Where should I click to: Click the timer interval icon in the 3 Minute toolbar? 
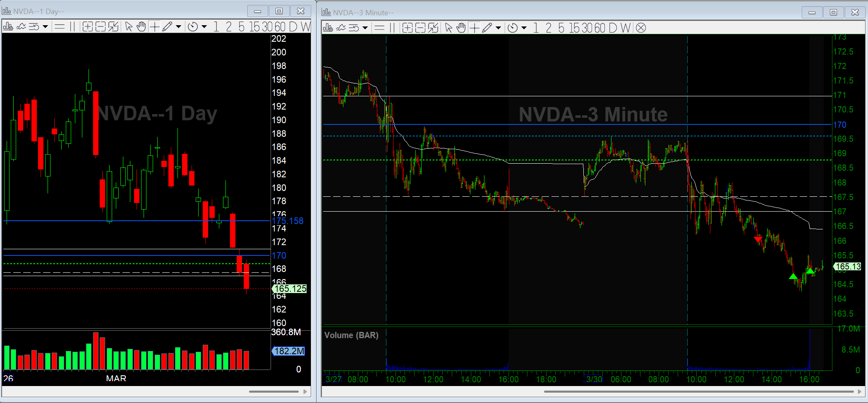pos(513,28)
